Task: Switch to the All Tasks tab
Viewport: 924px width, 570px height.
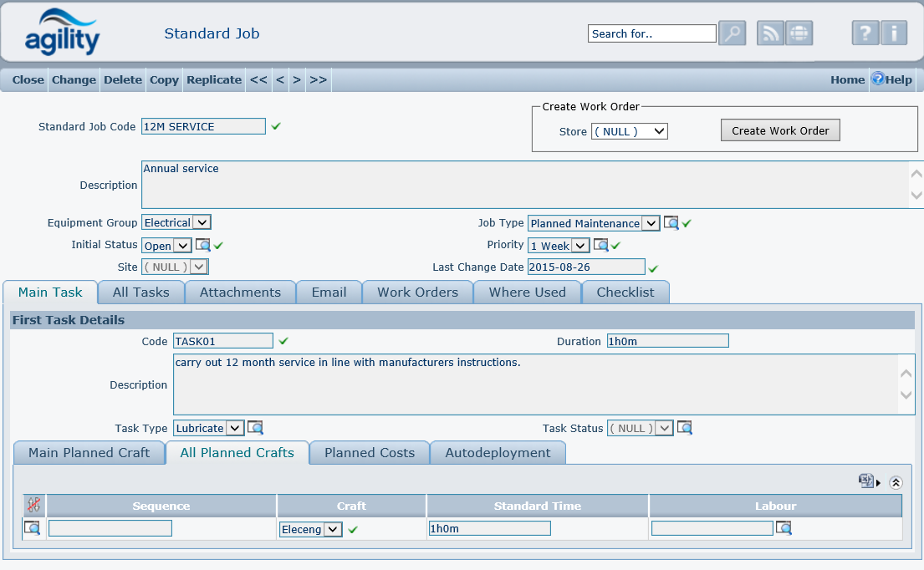Action: pyautogui.click(x=140, y=293)
